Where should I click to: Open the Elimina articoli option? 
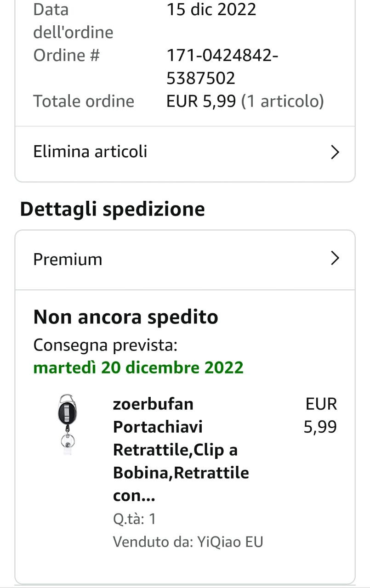point(185,152)
